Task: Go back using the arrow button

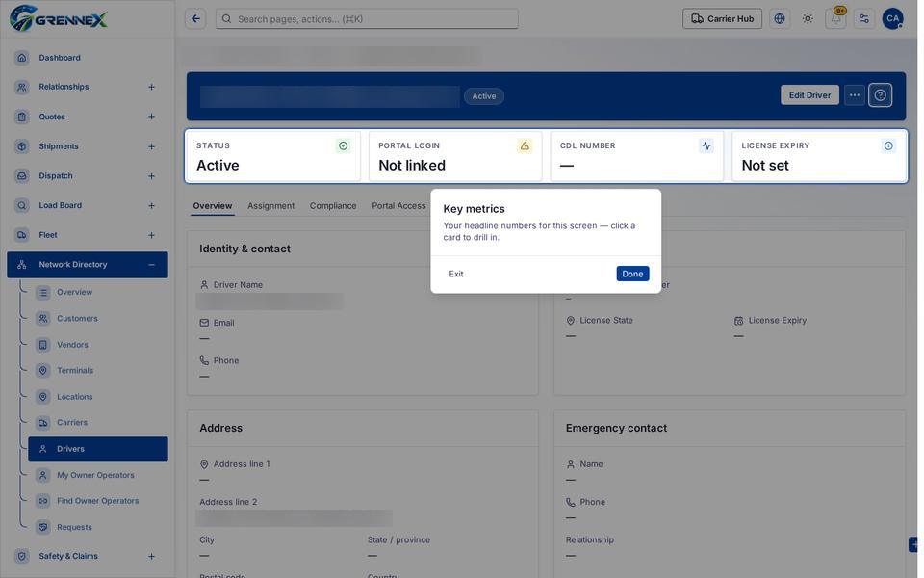Action: [x=195, y=19]
